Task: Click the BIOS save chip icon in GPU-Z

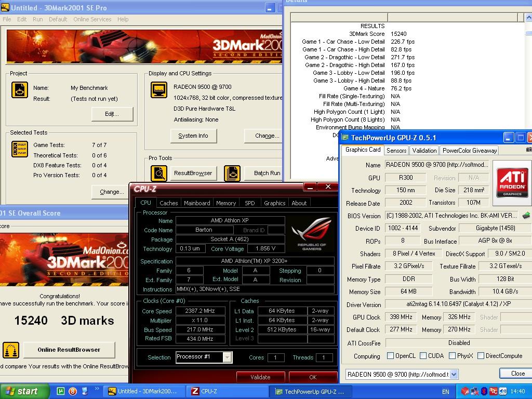Action: (x=526, y=216)
